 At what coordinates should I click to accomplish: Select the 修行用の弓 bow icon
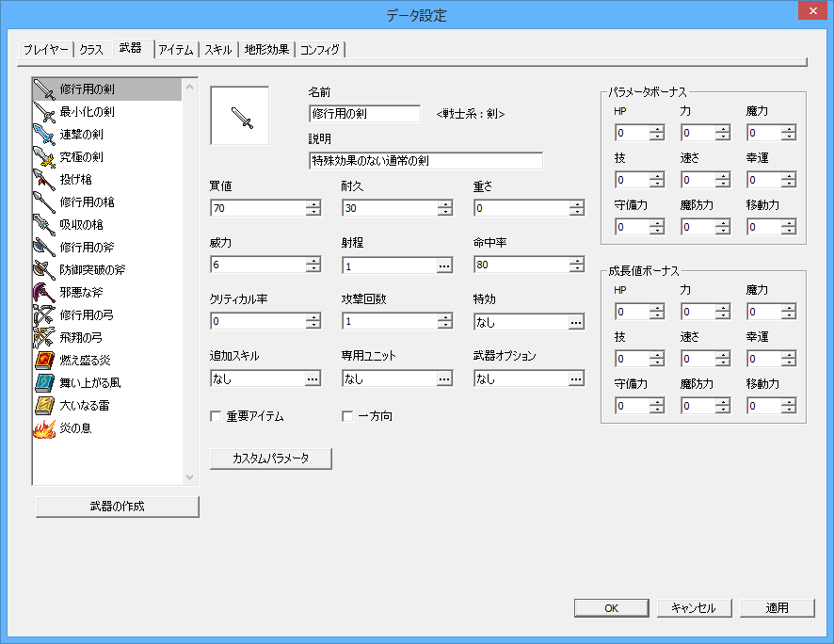coord(44,315)
